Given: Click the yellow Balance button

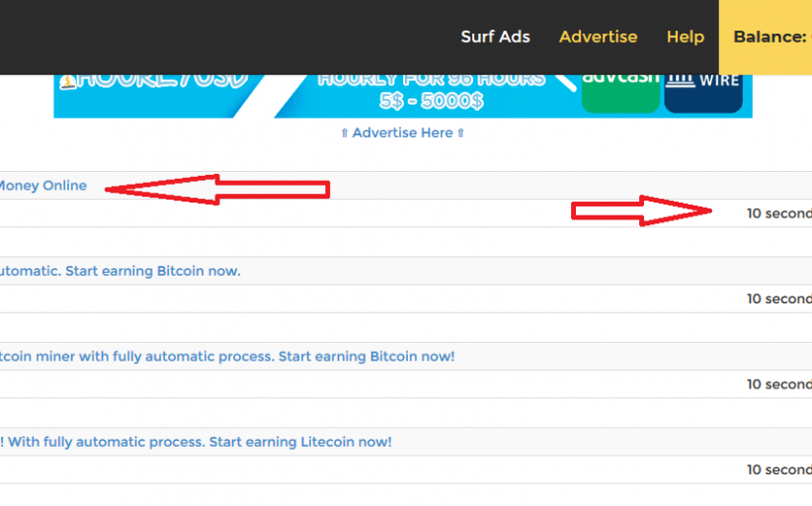Looking at the screenshot, I should (769, 37).
